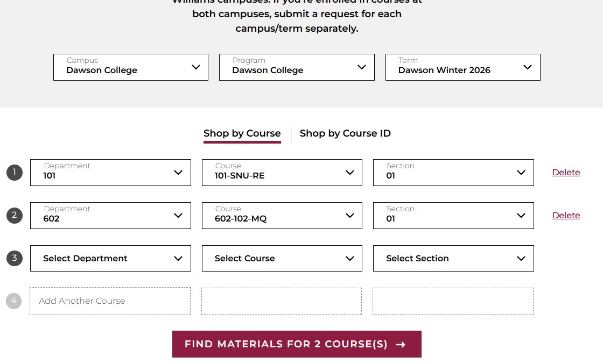
Task: Open the Term Dawson Winter 2026 dropdown
Action: [462, 67]
